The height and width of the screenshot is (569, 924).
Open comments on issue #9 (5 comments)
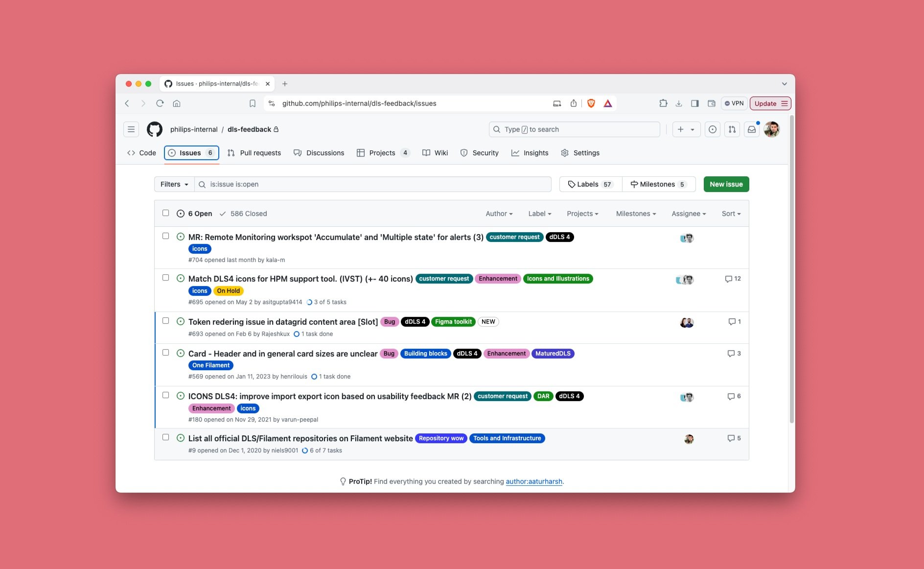(734, 438)
